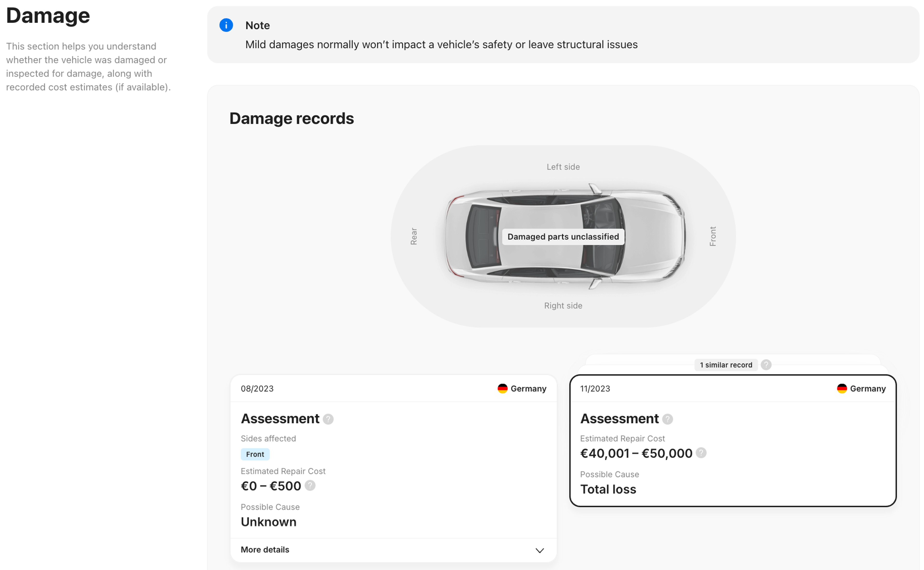This screenshot has height=570, width=924.
Task: Click help icon next to 08/2023 Assessment
Action: coord(328,419)
